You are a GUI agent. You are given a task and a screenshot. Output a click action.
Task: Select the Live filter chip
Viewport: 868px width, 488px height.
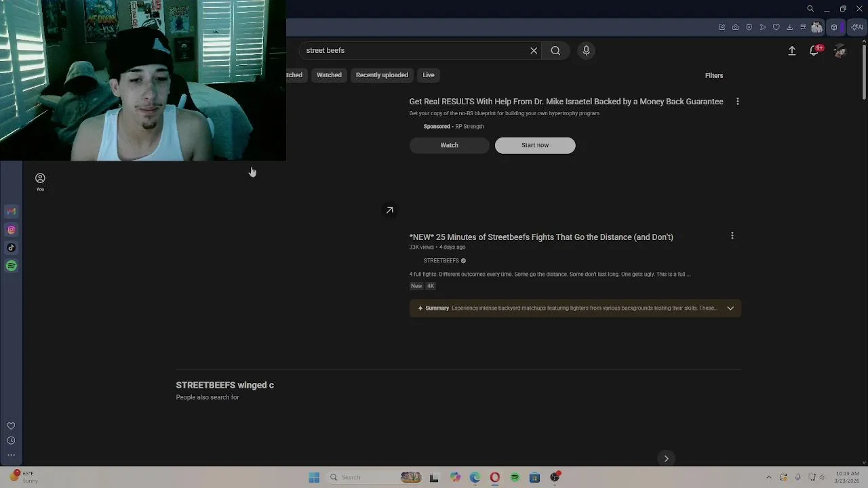[x=429, y=75]
